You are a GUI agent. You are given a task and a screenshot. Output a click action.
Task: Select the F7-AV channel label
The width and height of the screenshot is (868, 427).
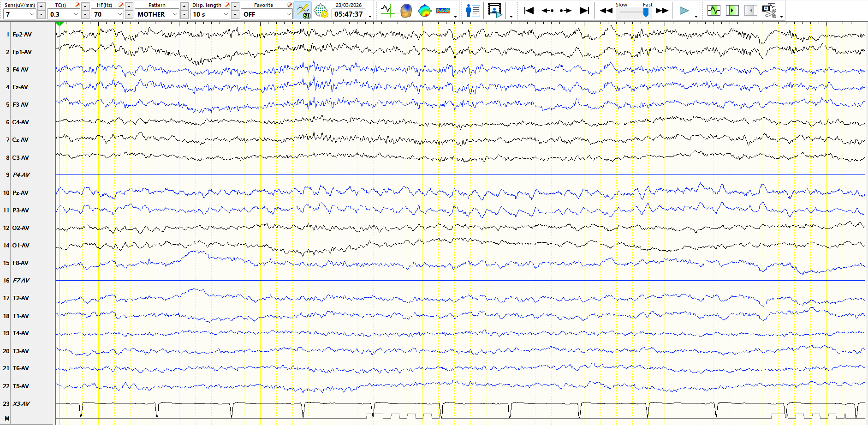pos(21,281)
